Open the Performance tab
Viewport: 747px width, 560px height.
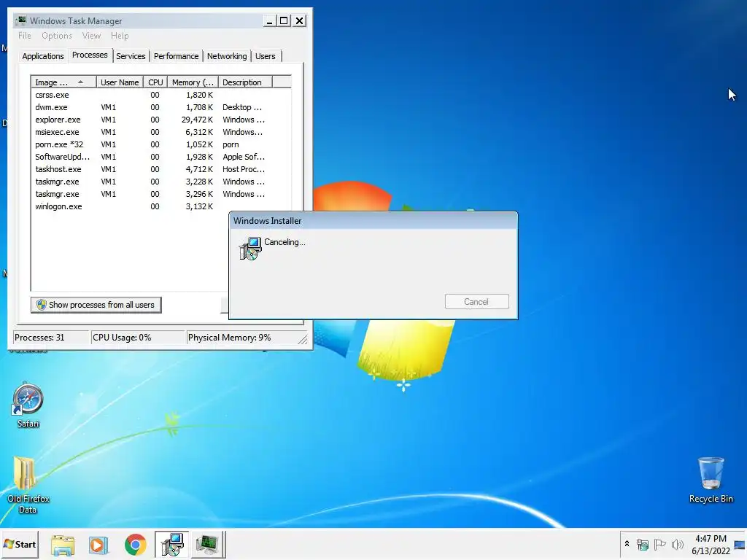(x=176, y=56)
